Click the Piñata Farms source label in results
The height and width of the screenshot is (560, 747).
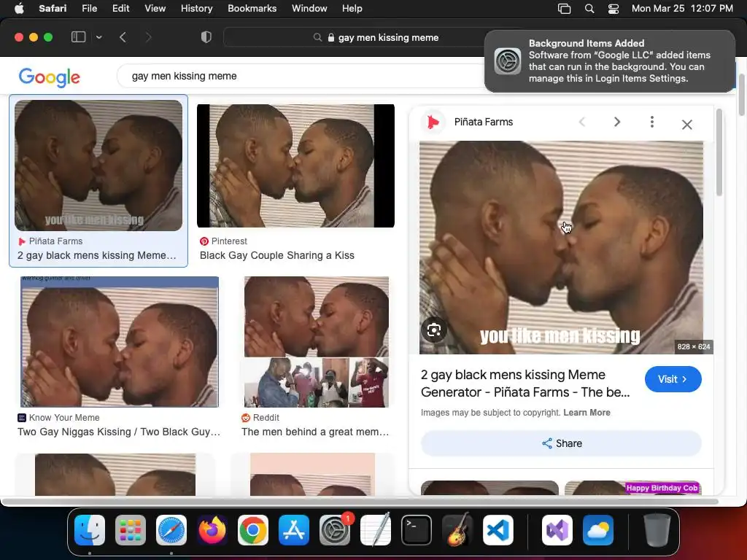[x=50, y=241]
